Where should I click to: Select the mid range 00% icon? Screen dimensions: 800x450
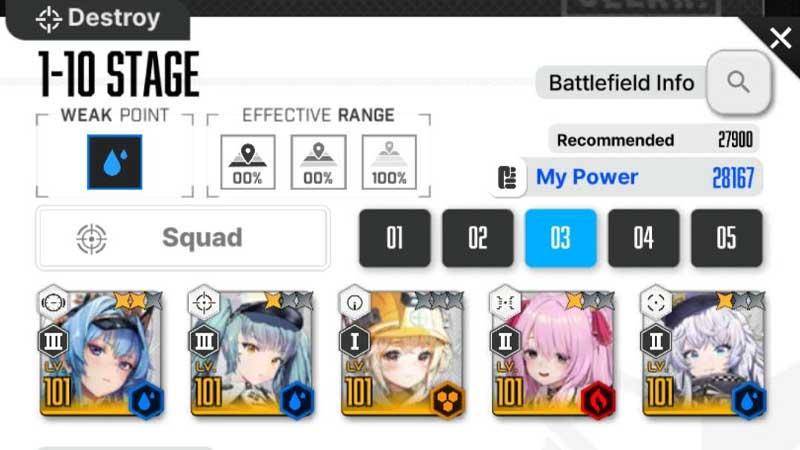[318, 162]
